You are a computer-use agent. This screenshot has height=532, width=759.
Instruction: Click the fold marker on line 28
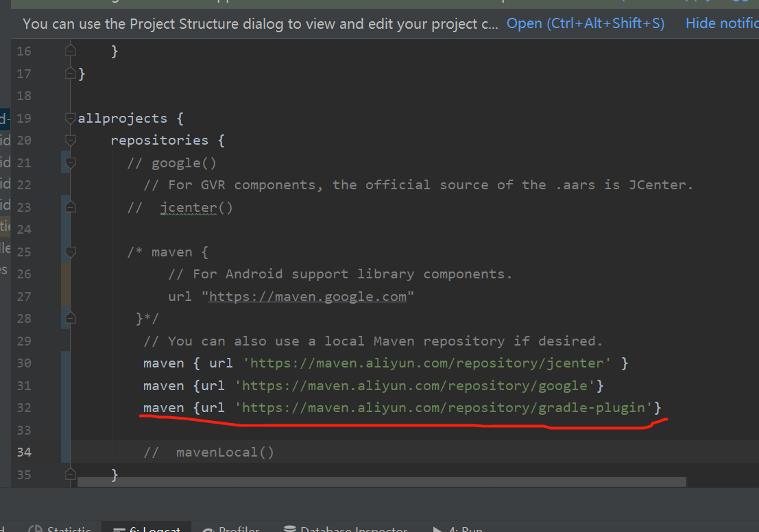69,318
